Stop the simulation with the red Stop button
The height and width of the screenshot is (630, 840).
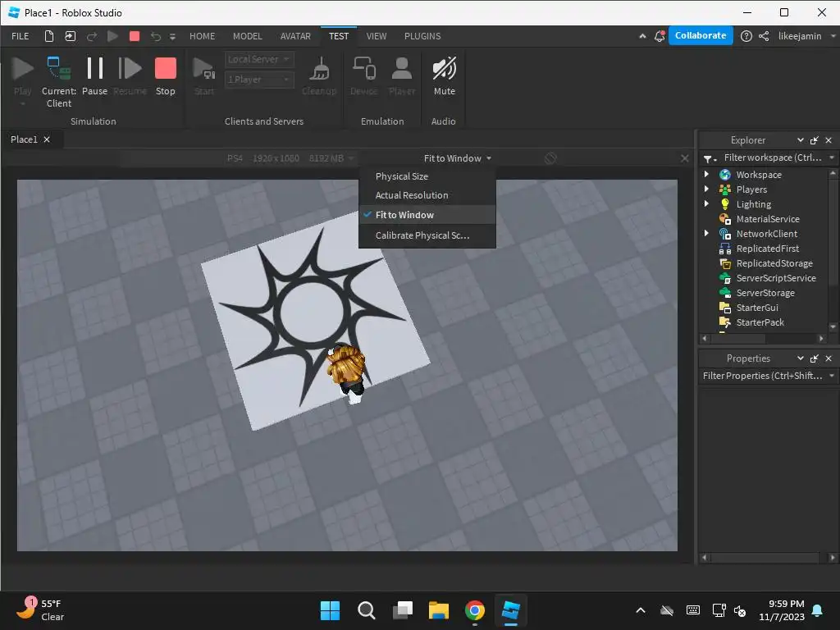click(x=165, y=76)
